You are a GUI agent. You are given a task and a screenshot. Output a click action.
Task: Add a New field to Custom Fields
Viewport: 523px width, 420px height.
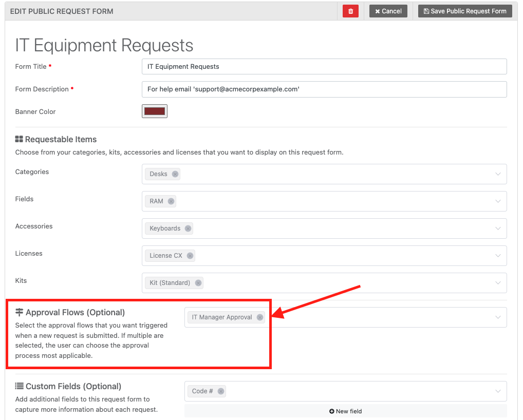click(345, 411)
